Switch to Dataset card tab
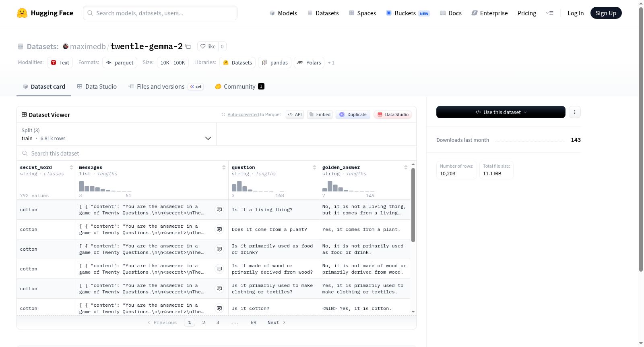 coord(43,87)
